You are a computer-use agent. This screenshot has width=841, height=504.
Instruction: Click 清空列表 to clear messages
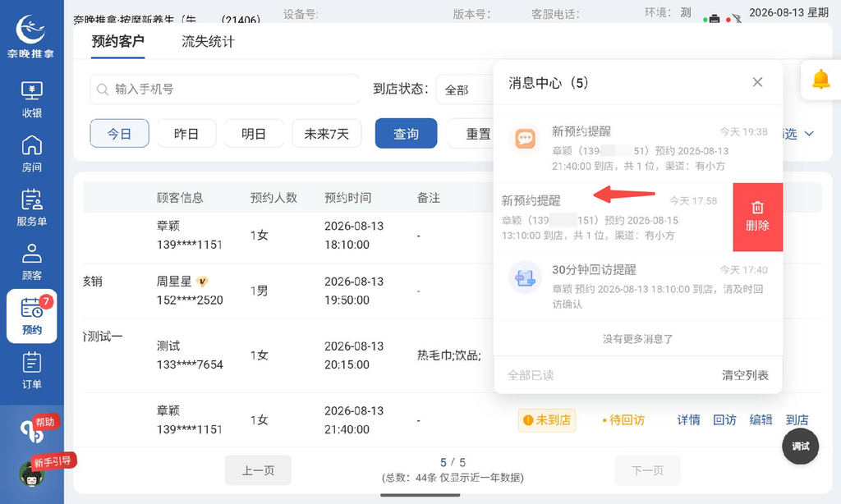pos(745,375)
